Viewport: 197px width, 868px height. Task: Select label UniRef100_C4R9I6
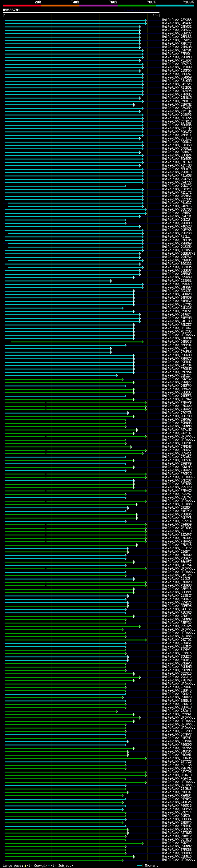(x=177, y=342)
